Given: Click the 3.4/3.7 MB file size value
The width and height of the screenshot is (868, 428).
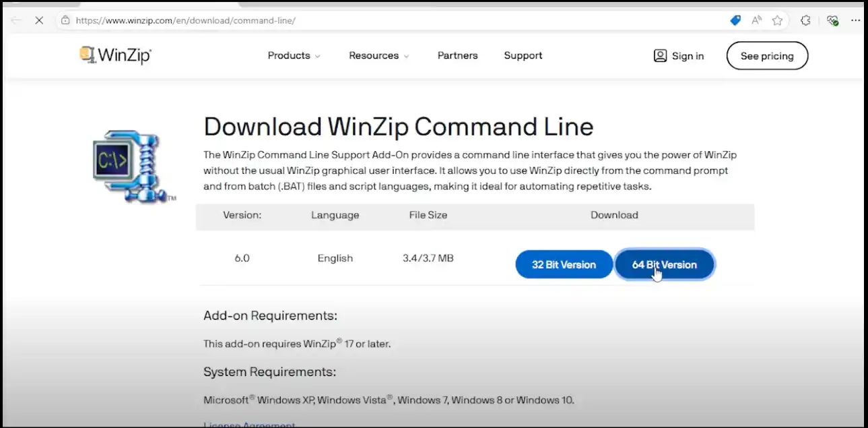Looking at the screenshot, I should click(x=428, y=258).
